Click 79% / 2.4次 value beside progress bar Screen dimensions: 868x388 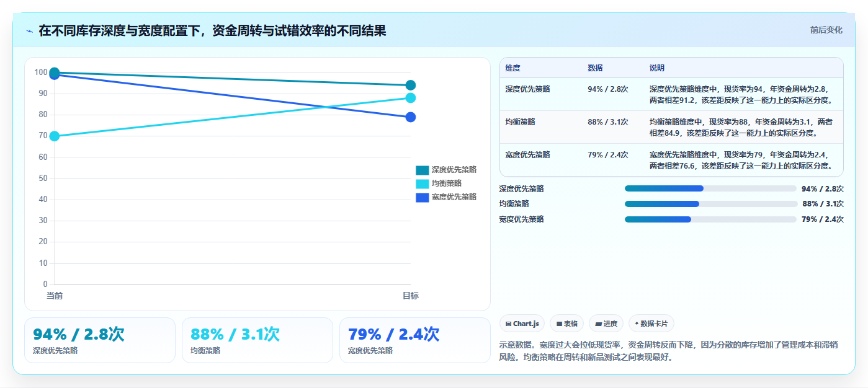[823, 219]
